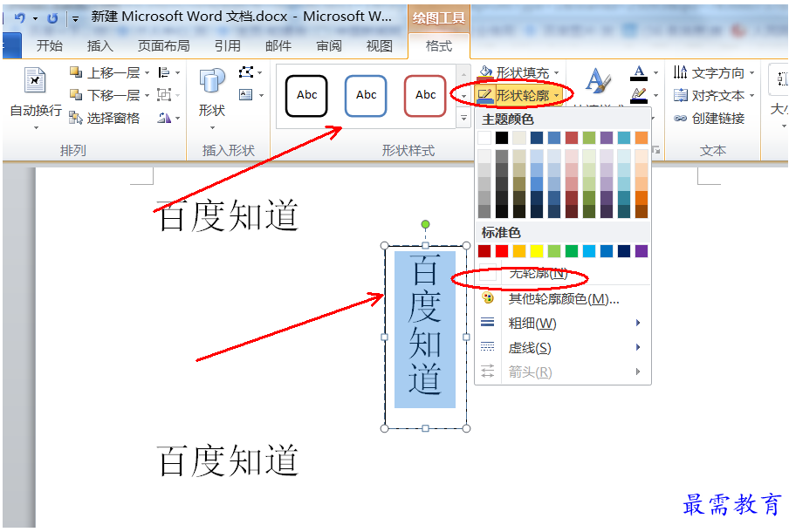Screen dimensions: 789x532
Task: Click the 上移一层 bring forward button
Action: [x=105, y=73]
